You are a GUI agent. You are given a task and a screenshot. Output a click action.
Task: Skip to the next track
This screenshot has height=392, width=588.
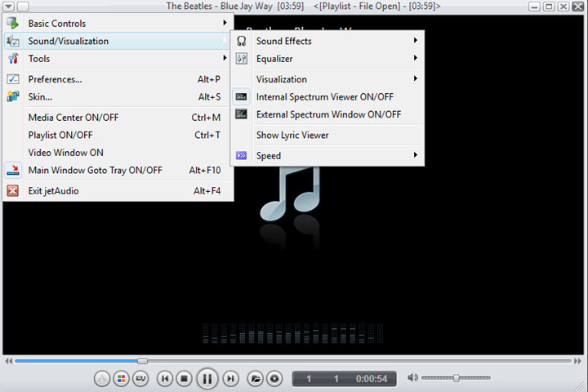pos(230,379)
